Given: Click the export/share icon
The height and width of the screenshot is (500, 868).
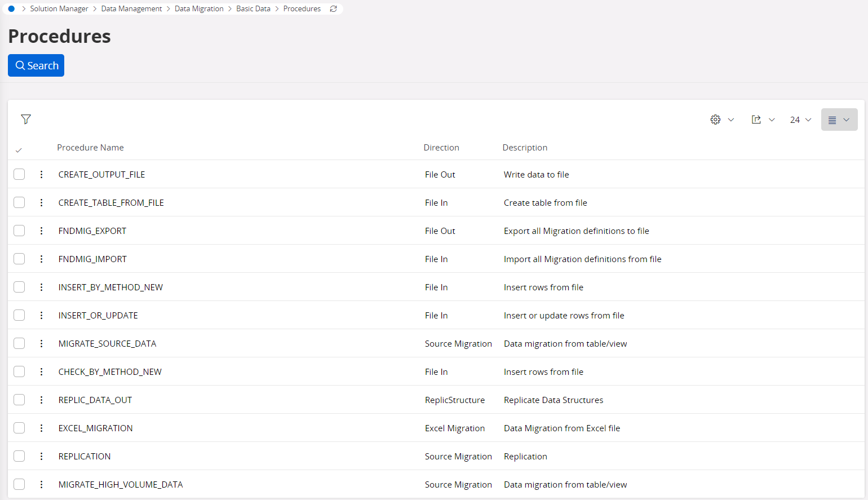Looking at the screenshot, I should click(x=756, y=120).
